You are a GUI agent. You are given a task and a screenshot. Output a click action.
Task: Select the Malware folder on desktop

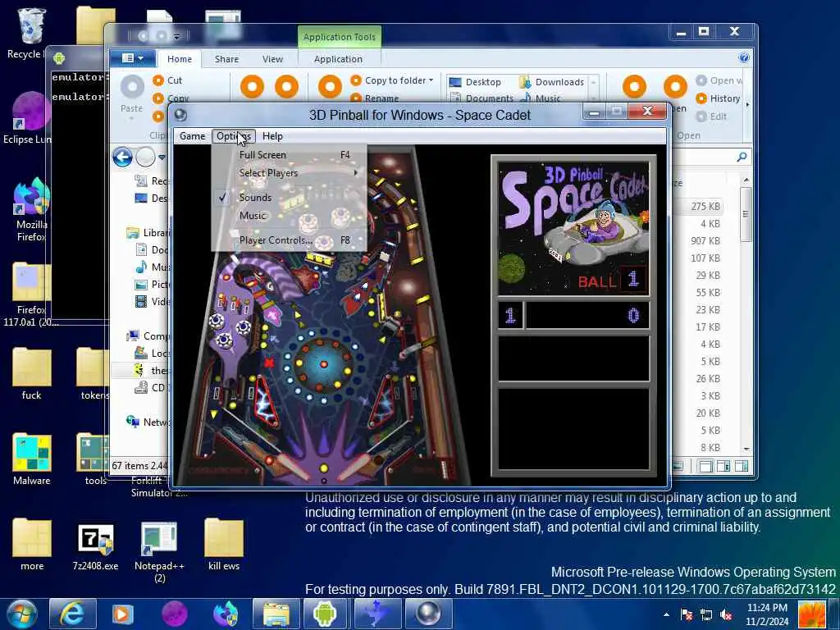[x=32, y=459]
